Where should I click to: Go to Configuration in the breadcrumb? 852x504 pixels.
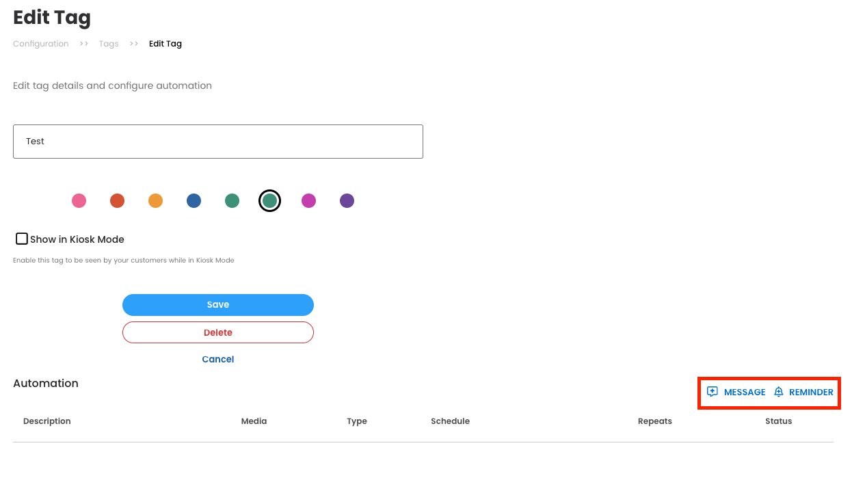pyautogui.click(x=41, y=44)
